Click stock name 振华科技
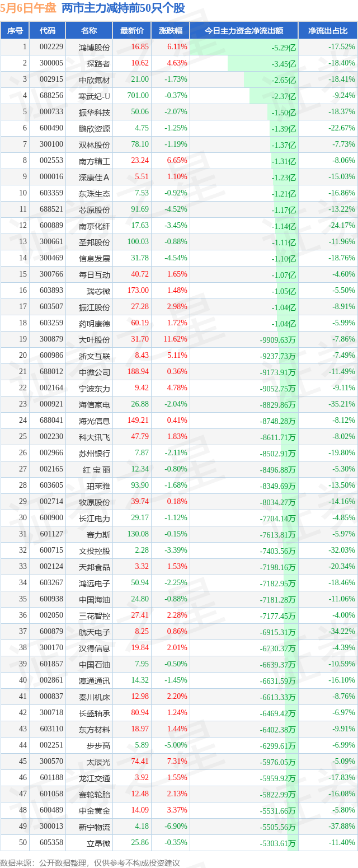358x868 pixels. (95, 112)
